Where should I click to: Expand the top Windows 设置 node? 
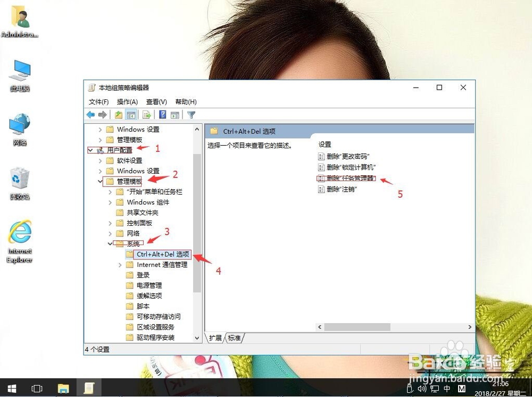pyautogui.click(x=100, y=130)
